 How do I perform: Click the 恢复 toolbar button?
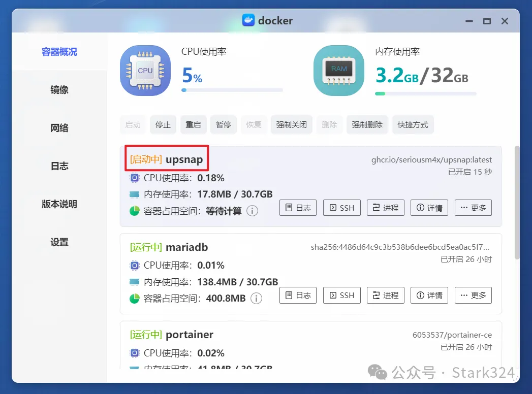point(254,125)
